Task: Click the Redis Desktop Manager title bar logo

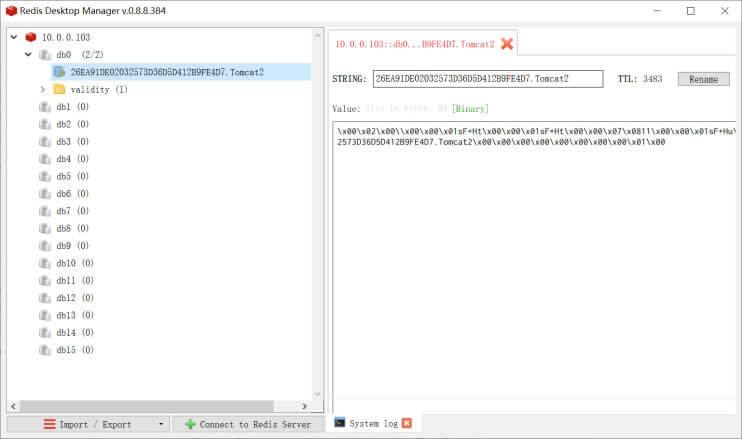Action: [11, 10]
